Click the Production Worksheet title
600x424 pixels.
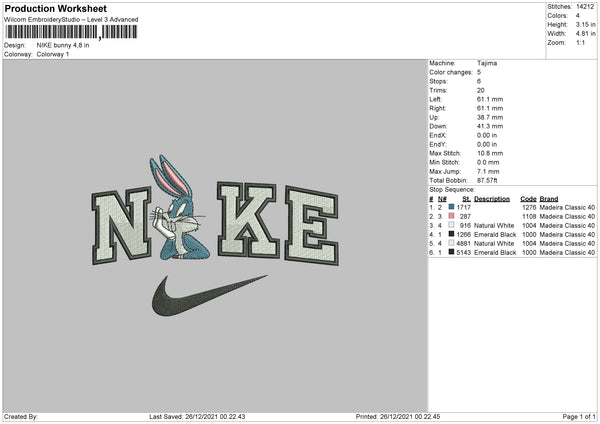(48, 8)
